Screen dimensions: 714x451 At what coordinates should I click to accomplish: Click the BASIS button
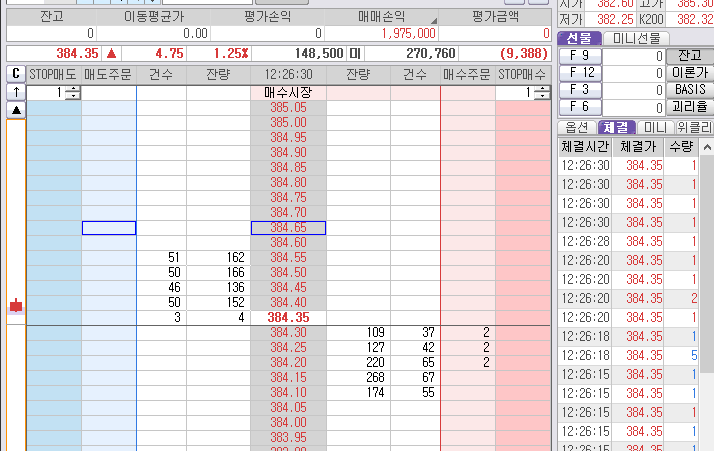tap(690, 90)
